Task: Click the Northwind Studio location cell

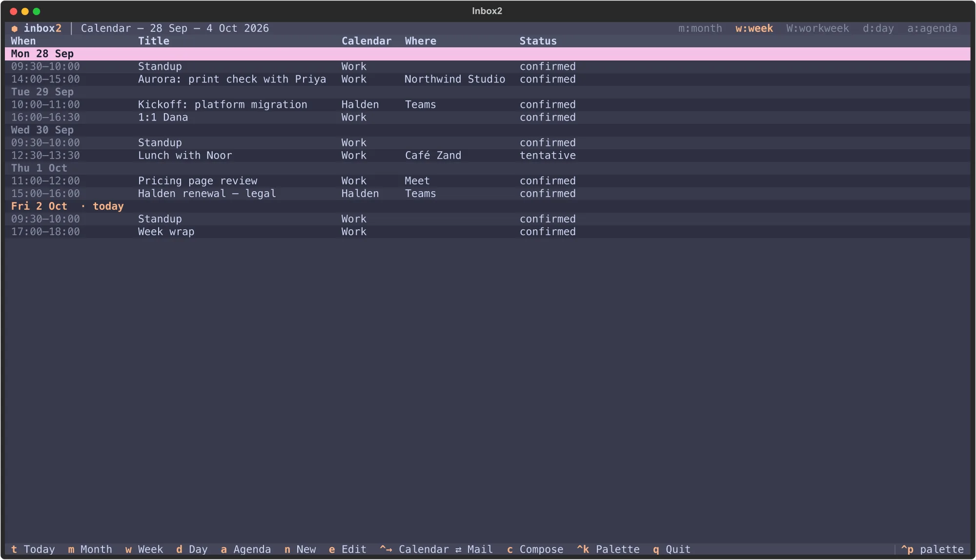Action: pos(455,79)
